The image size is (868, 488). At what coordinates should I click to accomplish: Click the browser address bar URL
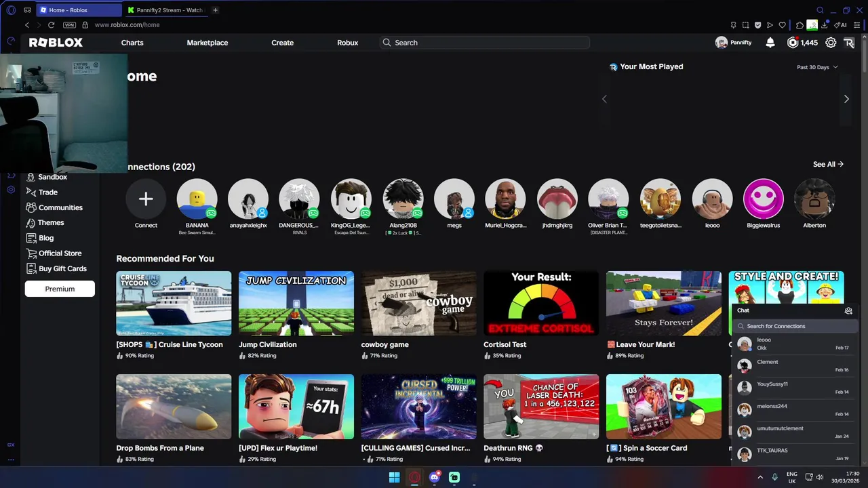tap(127, 25)
